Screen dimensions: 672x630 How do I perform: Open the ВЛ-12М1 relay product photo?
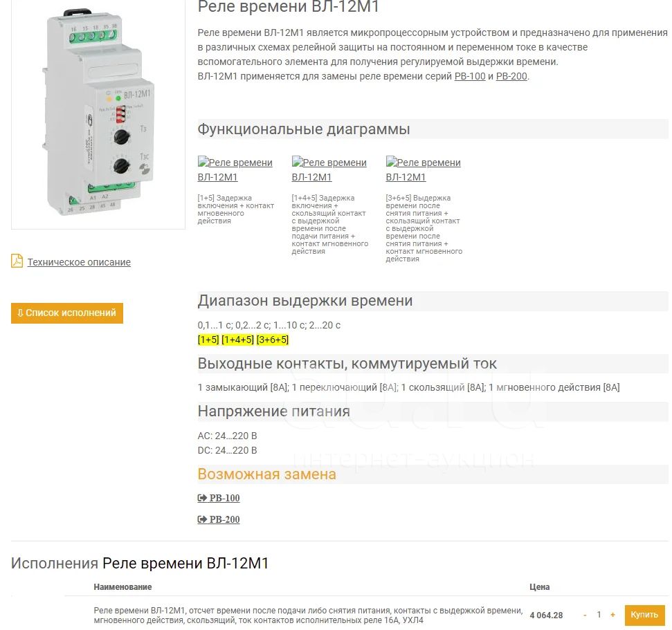(98, 114)
